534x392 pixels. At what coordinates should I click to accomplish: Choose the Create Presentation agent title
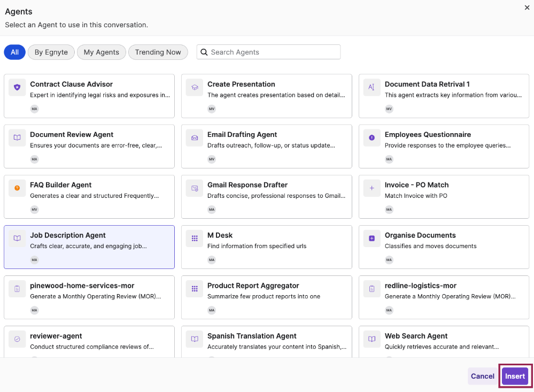[x=241, y=84]
